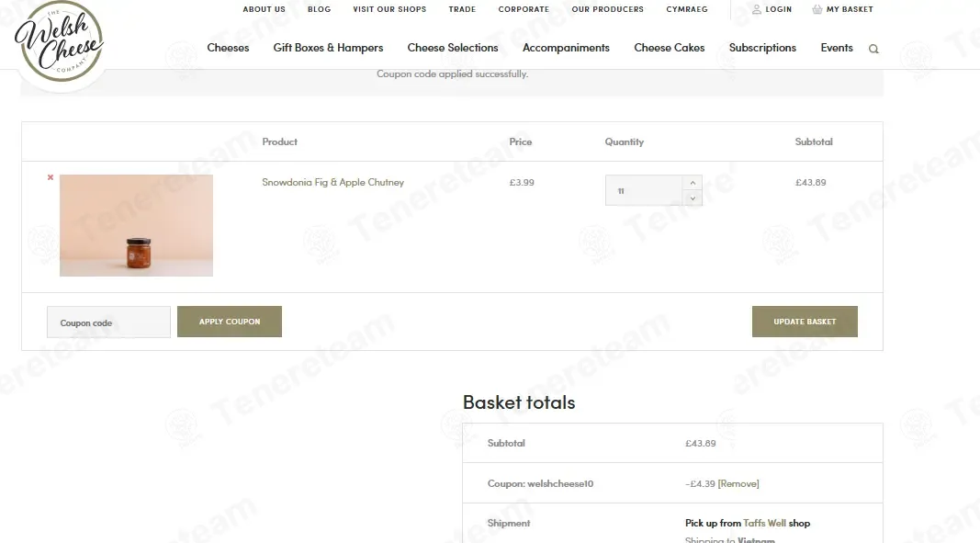
Task: Click the 'Coupon: welshcheese10' label
Action: (540, 483)
